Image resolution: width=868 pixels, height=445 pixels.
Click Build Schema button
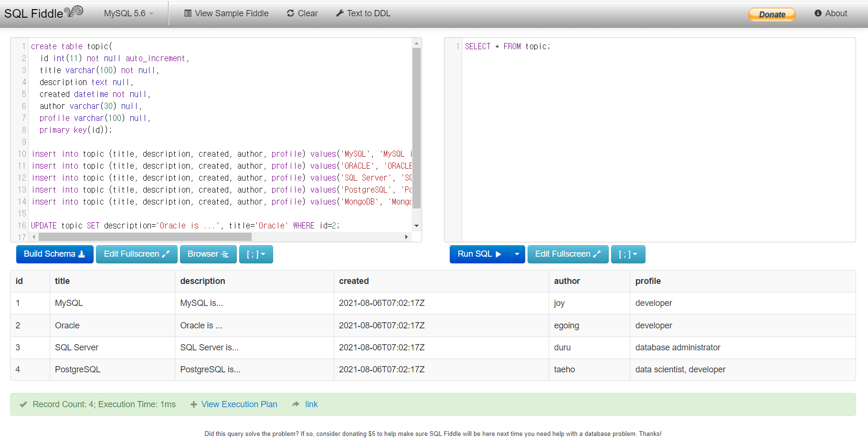pos(54,254)
